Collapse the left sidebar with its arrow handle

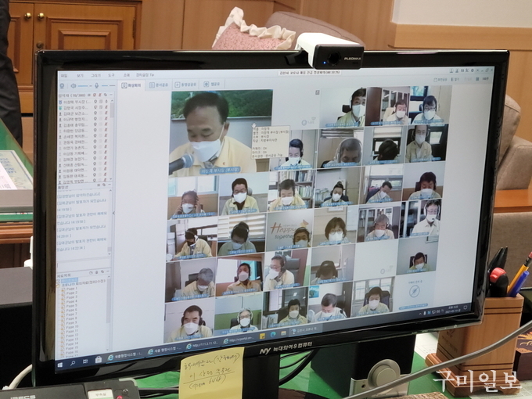tap(113, 213)
